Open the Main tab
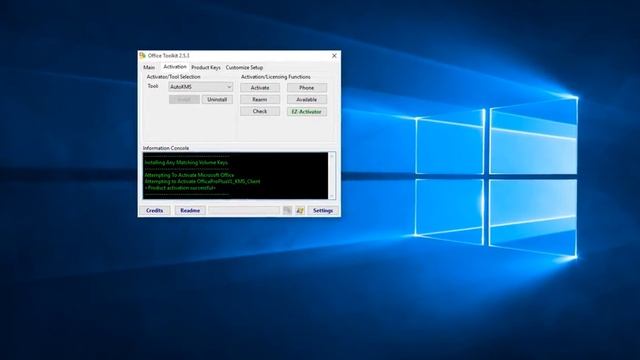 (x=149, y=67)
